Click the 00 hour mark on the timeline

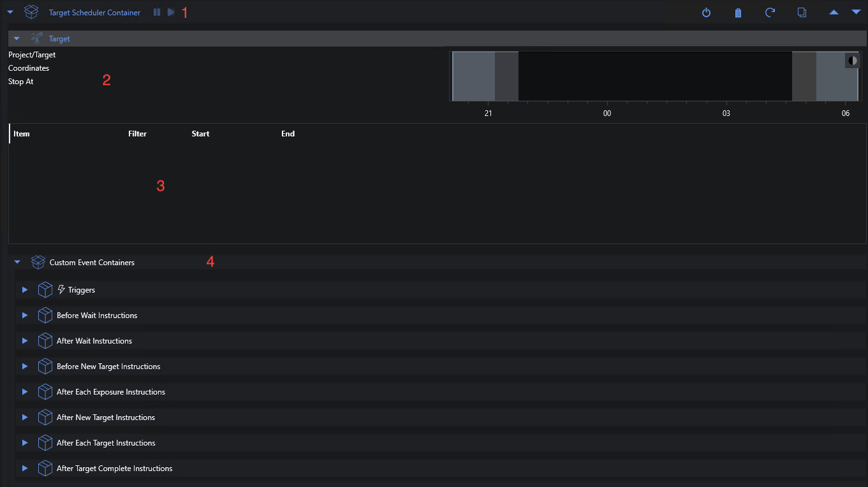[x=607, y=113]
